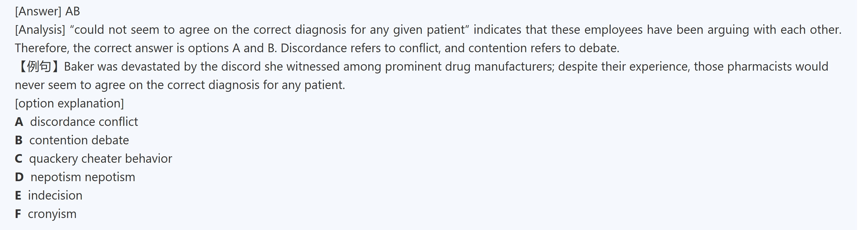Screen dimensions: 868x230
Task: Select the bold letter D option
Action: tap(19, 177)
